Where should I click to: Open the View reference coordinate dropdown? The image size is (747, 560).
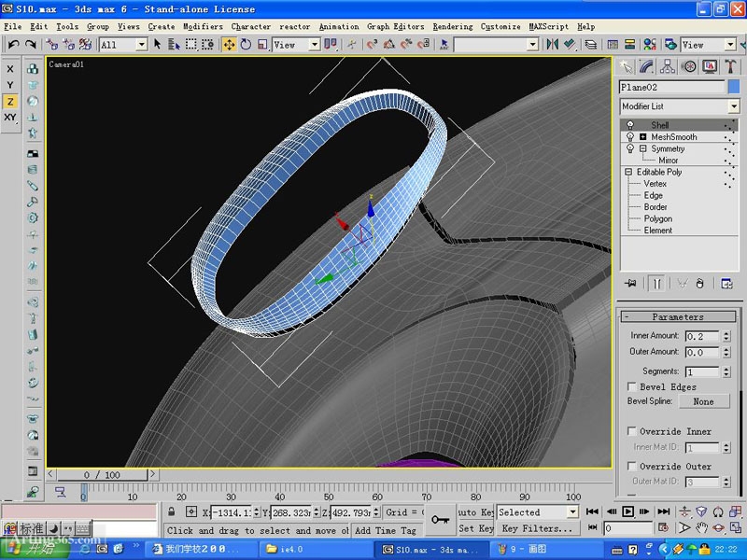[292, 44]
